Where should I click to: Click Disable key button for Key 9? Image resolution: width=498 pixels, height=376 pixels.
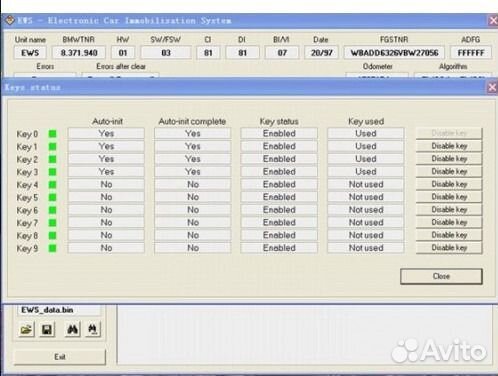[x=449, y=248]
